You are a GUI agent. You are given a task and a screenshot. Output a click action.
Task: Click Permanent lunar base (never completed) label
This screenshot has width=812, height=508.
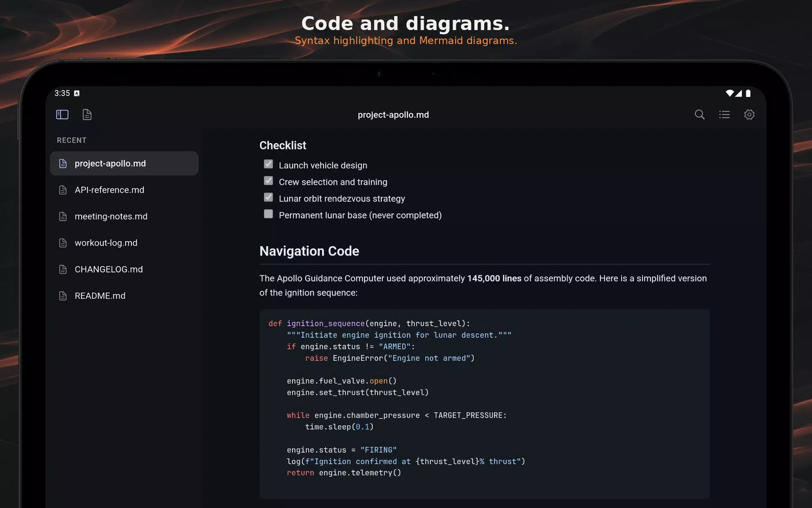(x=360, y=215)
